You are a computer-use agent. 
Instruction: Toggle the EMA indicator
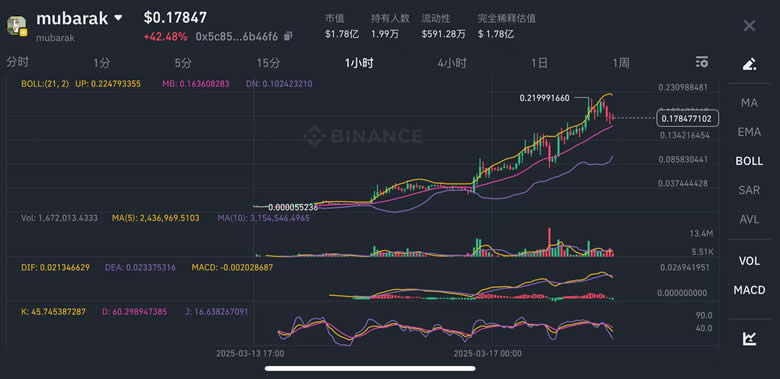pos(749,132)
